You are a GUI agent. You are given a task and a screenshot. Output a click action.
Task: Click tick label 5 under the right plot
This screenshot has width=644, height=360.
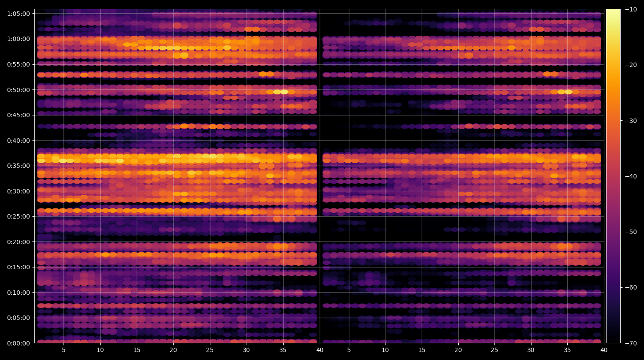(x=349, y=350)
